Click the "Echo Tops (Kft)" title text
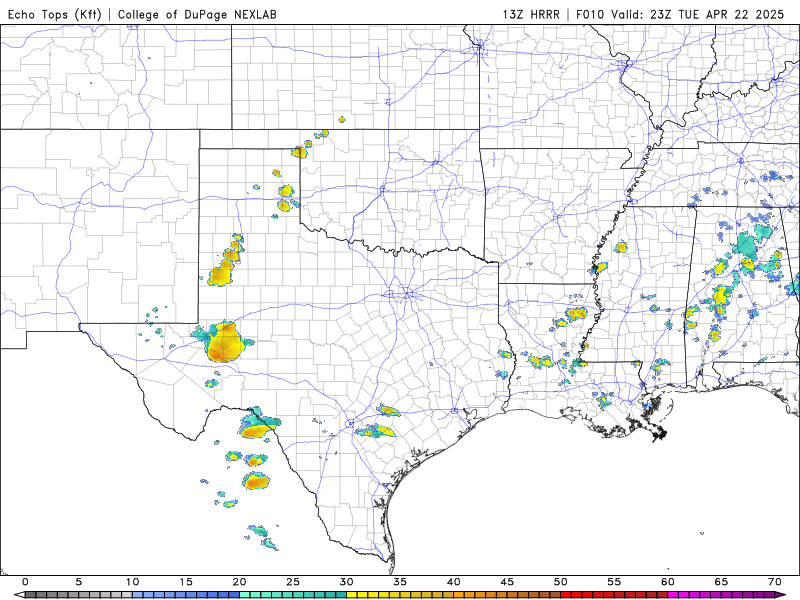Image resolution: width=800 pixels, height=600 pixels. (55, 14)
